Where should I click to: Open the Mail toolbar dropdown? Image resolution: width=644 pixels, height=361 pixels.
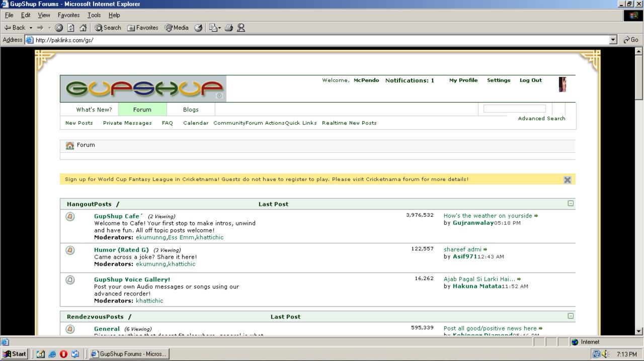[x=220, y=28]
